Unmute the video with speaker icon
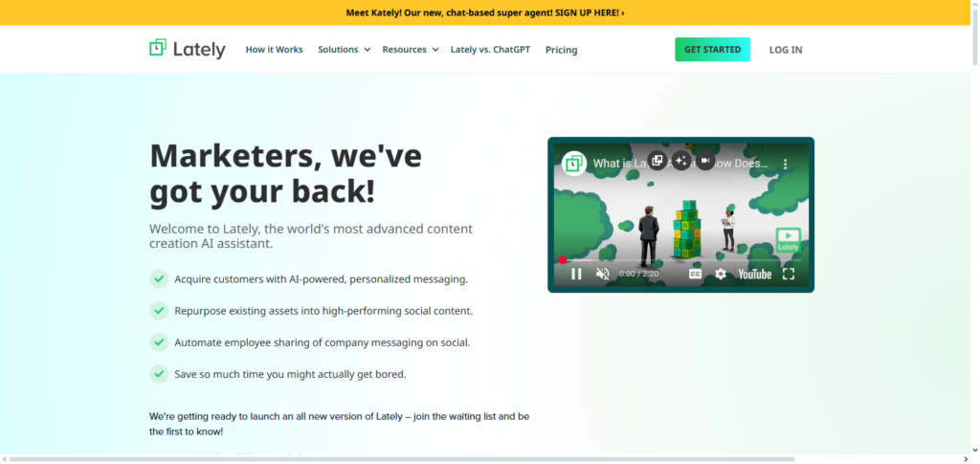This screenshot has width=980, height=464. (603, 274)
